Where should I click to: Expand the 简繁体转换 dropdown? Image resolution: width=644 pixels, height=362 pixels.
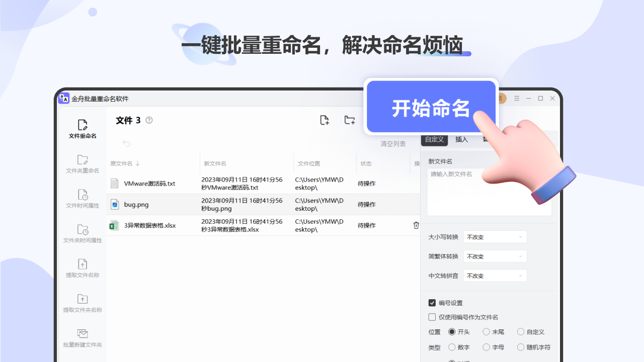click(x=495, y=256)
